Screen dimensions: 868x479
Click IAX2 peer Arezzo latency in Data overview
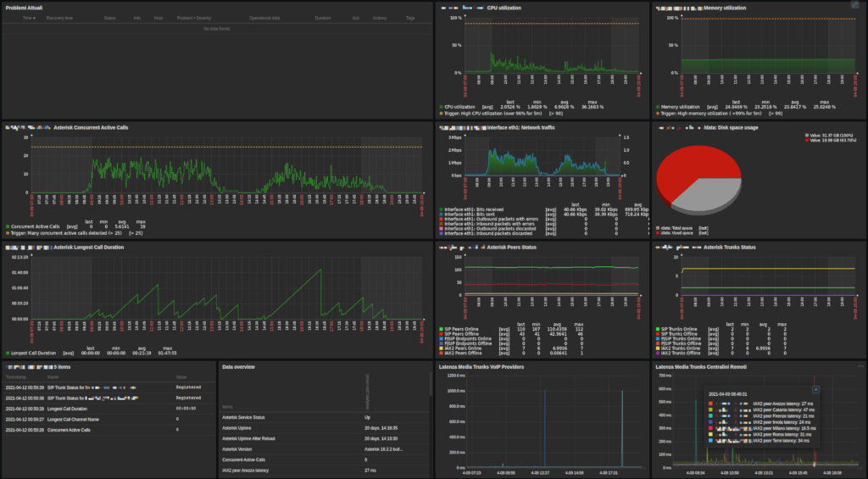[245, 471]
